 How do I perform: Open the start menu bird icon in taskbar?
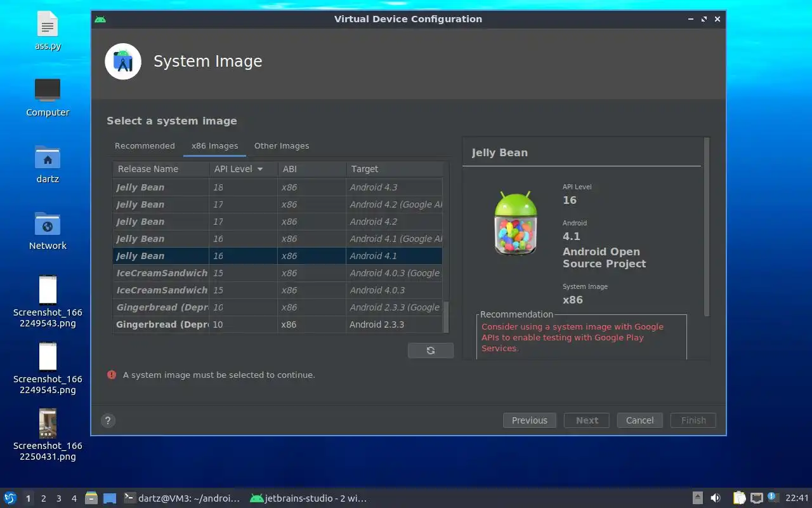[x=10, y=498]
